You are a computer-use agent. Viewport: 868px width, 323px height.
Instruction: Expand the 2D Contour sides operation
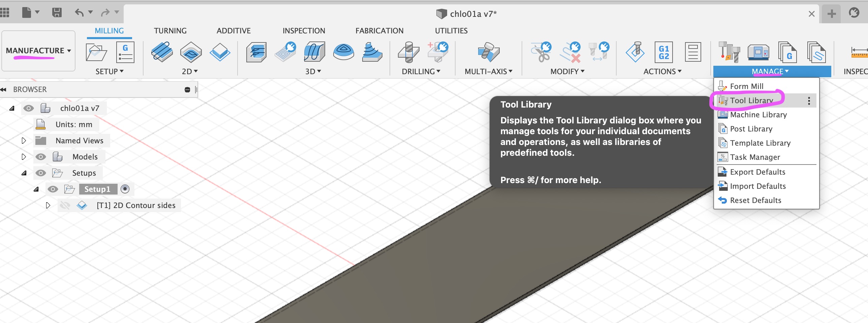pyautogui.click(x=48, y=205)
